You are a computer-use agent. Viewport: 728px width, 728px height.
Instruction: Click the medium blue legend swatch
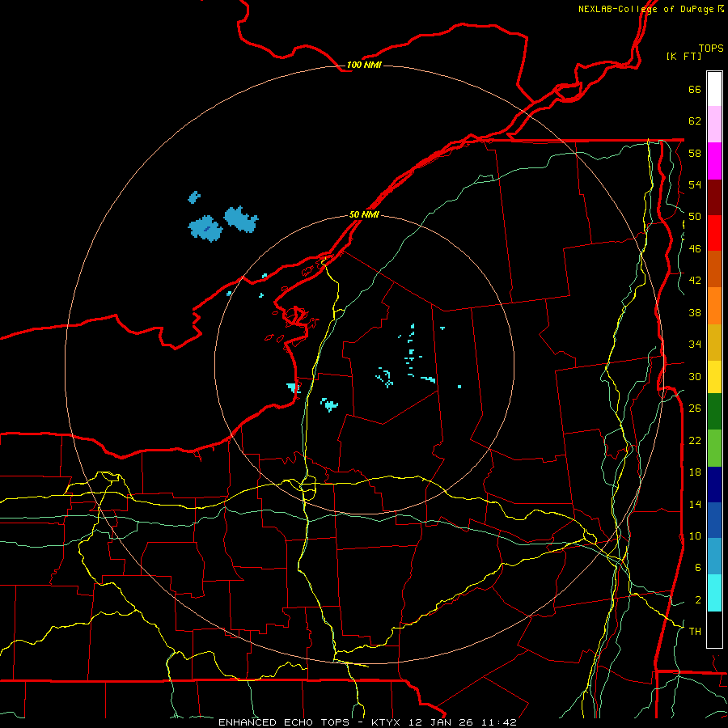714,520
